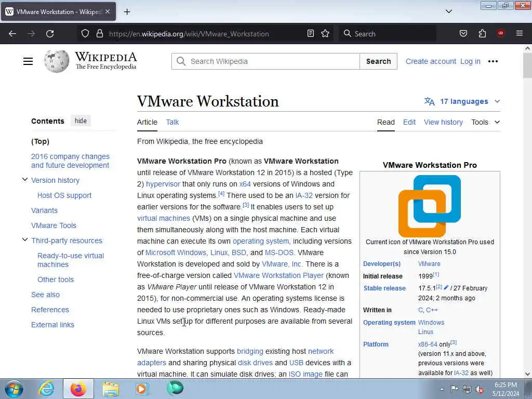Go back to the previous page
This screenshot has height=399, width=532.
coord(12,34)
